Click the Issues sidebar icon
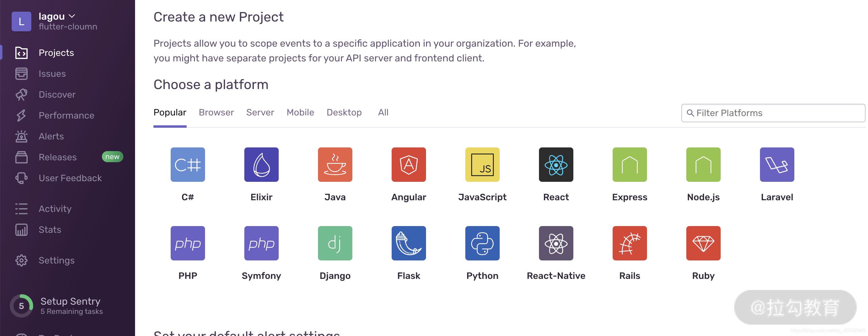This screenshot has height=336, width=868. 21,73
